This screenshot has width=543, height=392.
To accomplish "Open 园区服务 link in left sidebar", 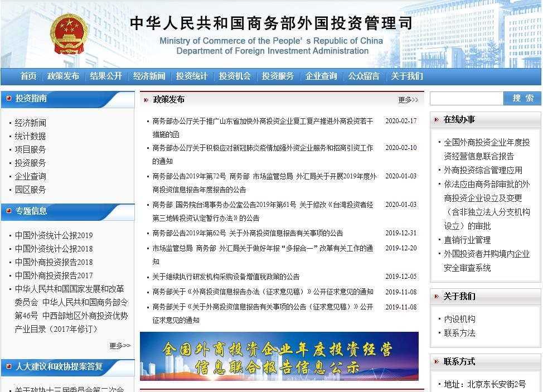I will pos(31,190).
